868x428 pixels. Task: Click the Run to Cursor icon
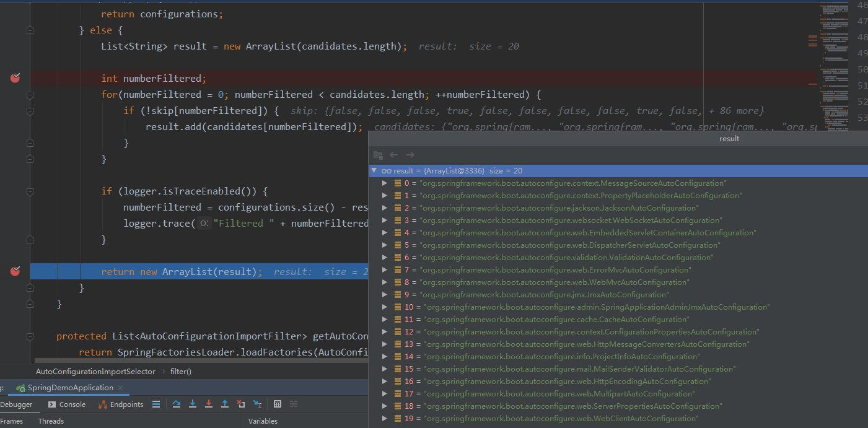tap(258, 404)
